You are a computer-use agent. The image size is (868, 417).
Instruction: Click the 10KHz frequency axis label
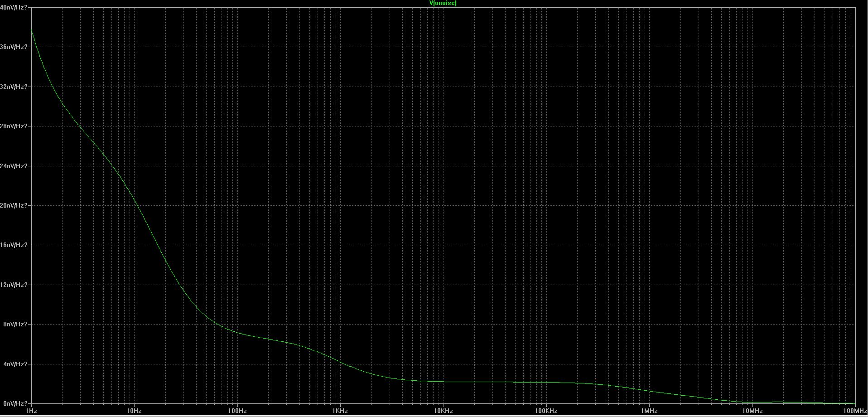443,411
